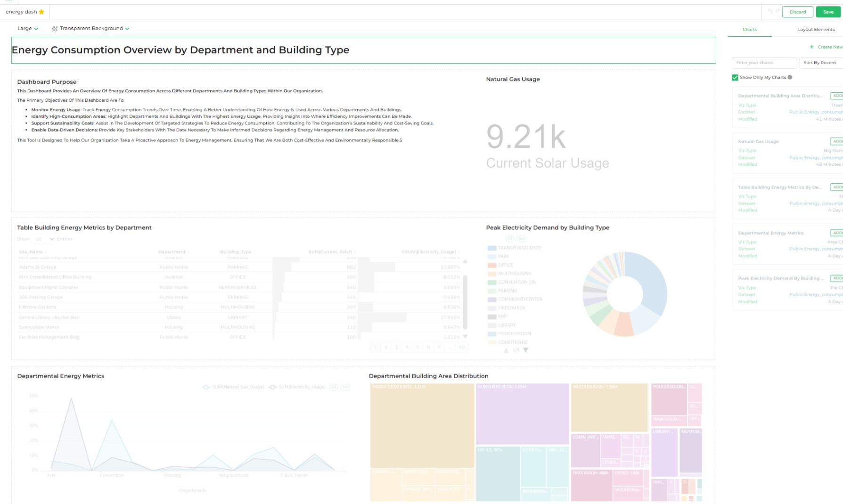
Task: Click the Adams St Garage table row
Action: coord(239,267)
